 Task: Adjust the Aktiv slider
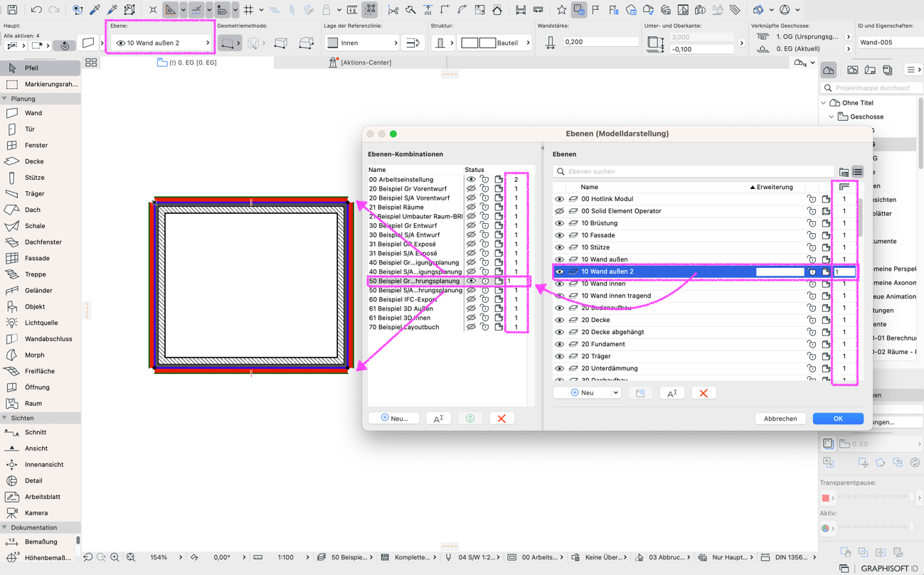click(877, 528)
